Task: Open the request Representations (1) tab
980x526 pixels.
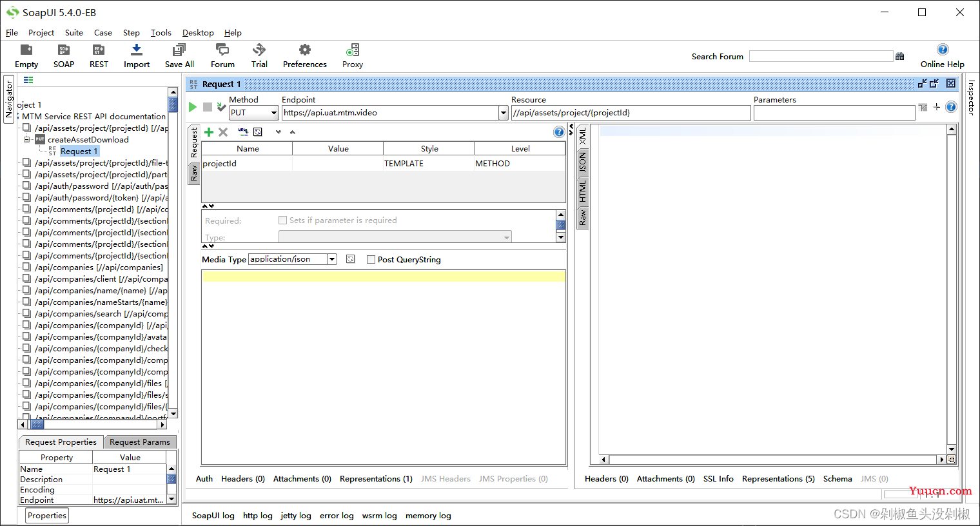Action: tap(376, 479)
